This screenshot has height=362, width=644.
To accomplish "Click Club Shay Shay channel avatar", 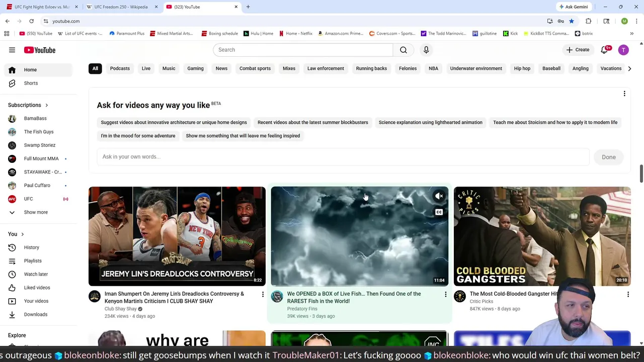I will [95, 297].
